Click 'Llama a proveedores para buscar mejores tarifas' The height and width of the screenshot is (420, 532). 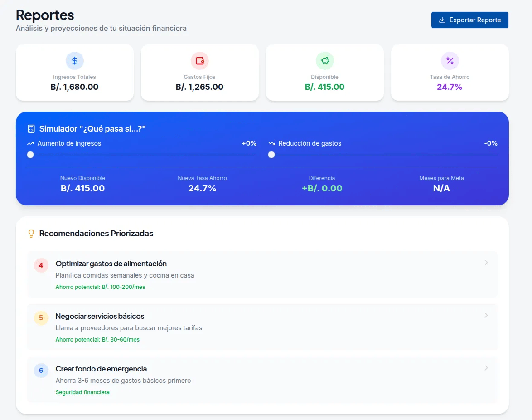[x=129, y=328]
